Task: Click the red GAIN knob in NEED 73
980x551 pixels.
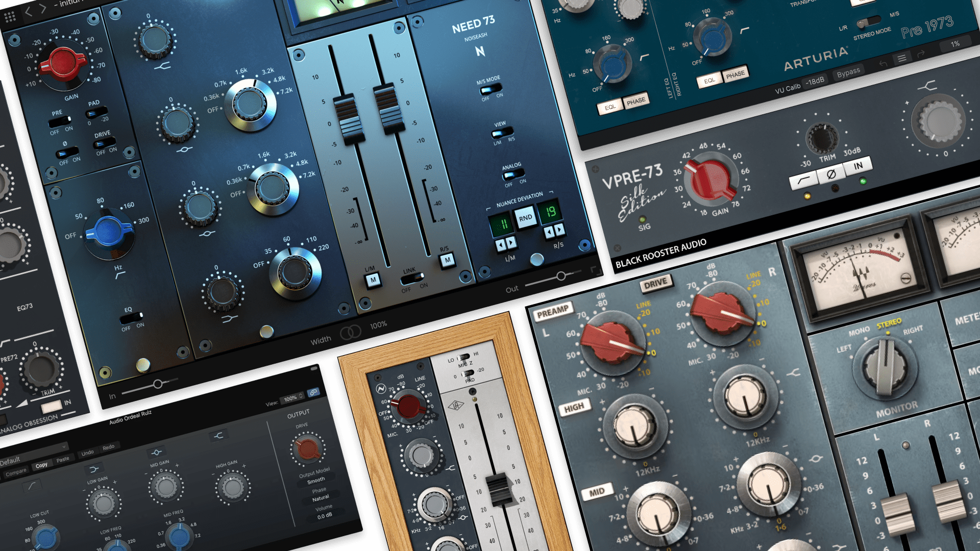Action: [x=63, y=64]
